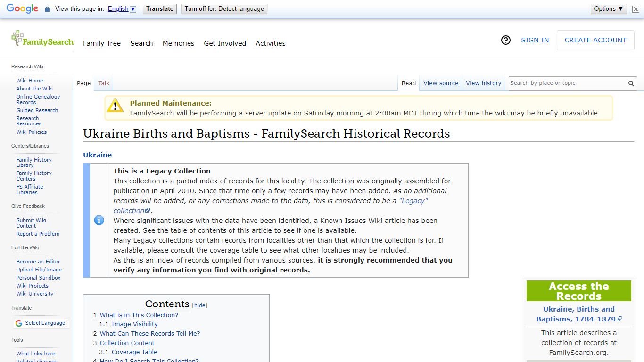Click the Google logo in translate bar
Viewport: 644px width, 362px height.
[x=22, y=9]
